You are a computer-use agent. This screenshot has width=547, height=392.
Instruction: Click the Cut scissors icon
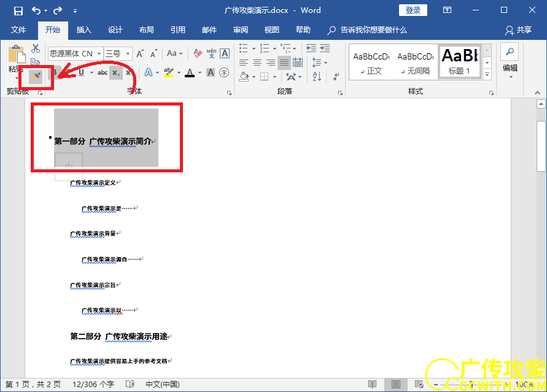click(36, 48)
